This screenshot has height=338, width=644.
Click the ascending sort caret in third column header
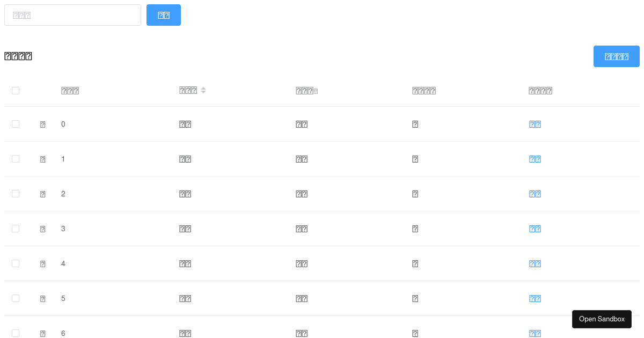tap(203, 88)
